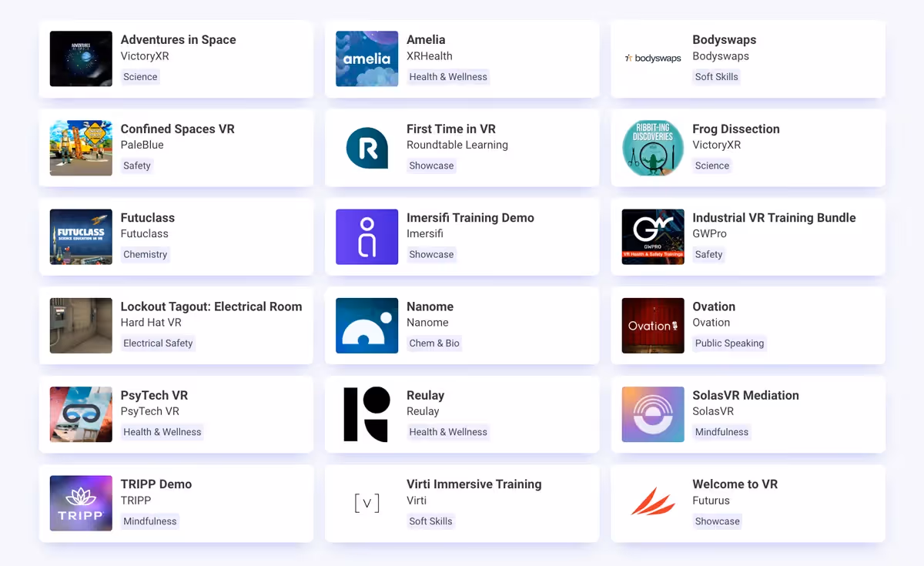924x566 pixels.
Task: Select the Showcase tag on Welcome to VR
Action: click(717, 521)
